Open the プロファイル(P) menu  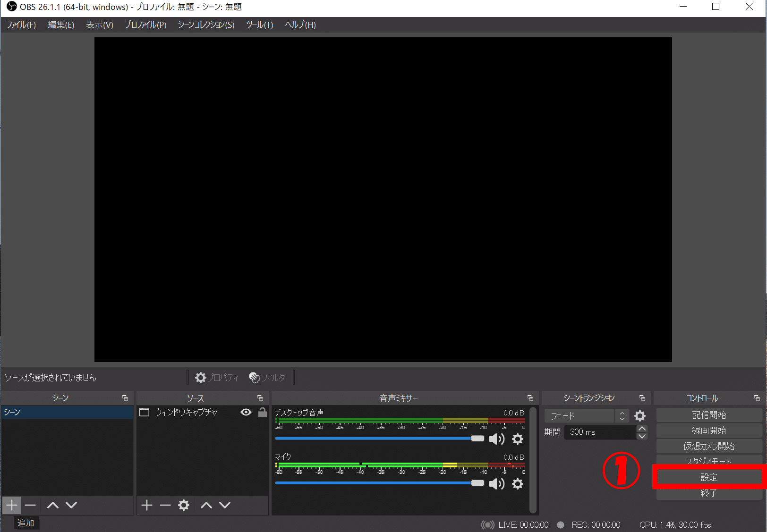click(x=145, y=25)
